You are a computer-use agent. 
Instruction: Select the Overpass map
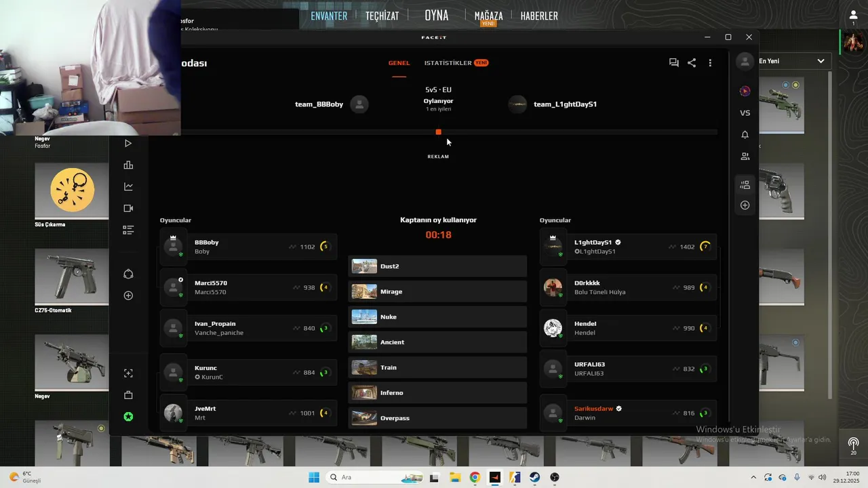point(437,418)
